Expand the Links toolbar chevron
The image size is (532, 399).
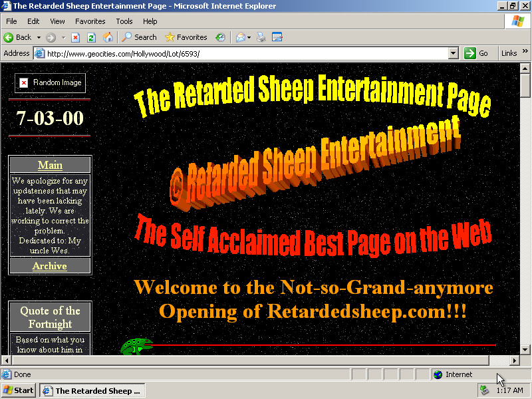pos(525,51)
